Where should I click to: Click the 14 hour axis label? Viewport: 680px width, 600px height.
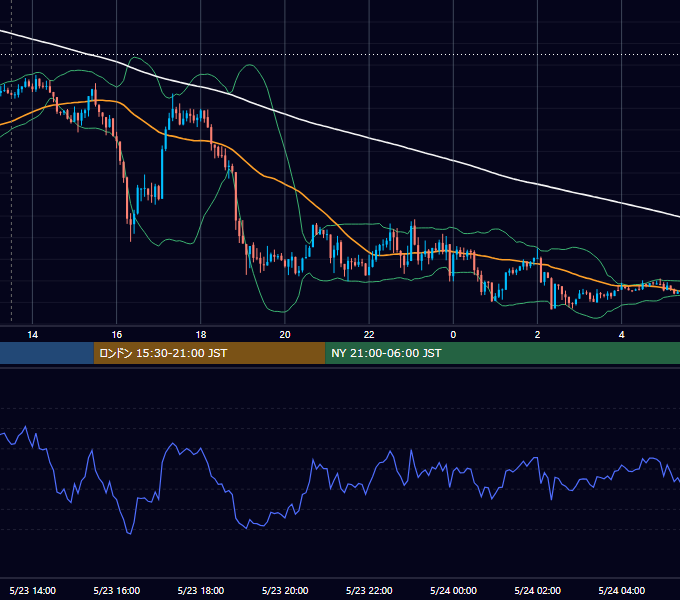click(x=33, y=335)
